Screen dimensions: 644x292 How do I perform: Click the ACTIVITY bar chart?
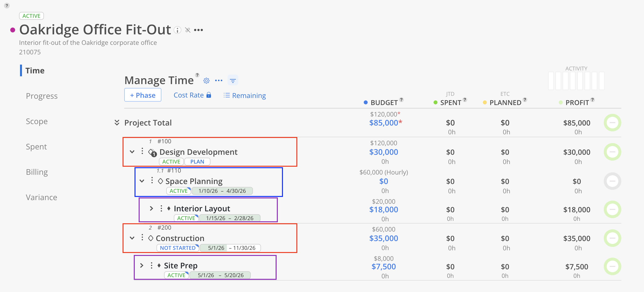[576, 81]
